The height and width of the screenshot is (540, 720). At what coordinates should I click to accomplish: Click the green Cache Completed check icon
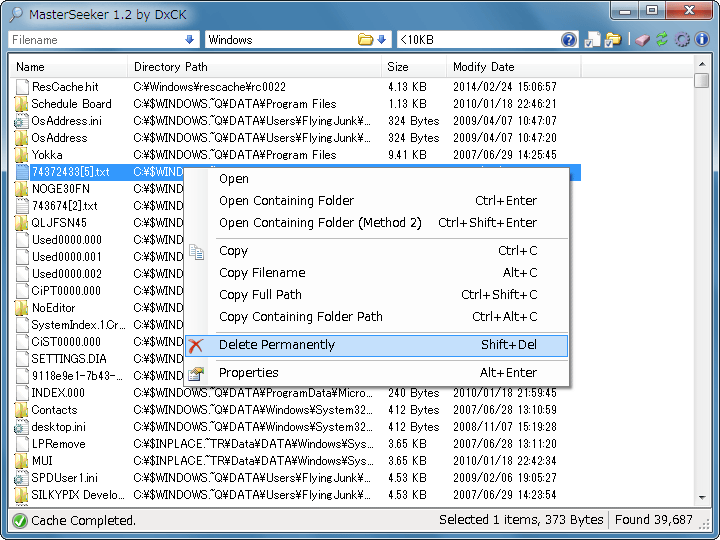coord(20,521)
